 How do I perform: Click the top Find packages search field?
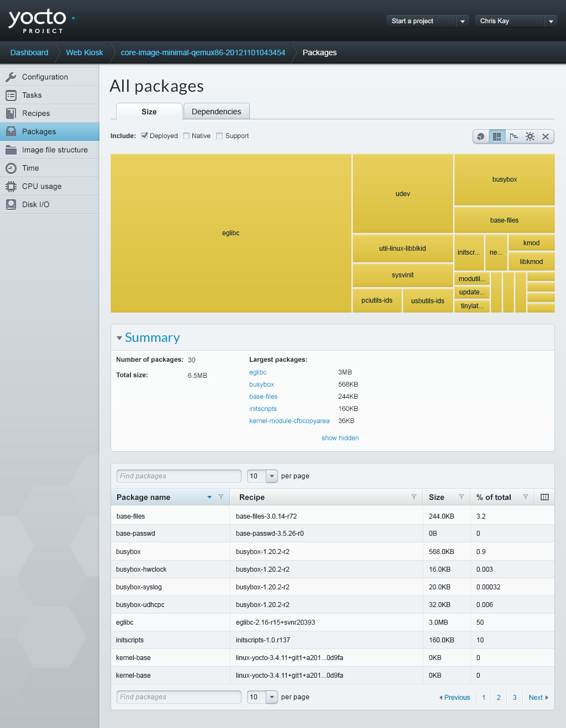tap(179, 476)
